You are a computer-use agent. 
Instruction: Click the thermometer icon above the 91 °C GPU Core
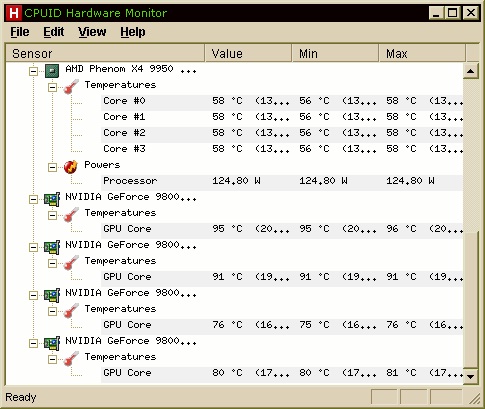point(71,263)
